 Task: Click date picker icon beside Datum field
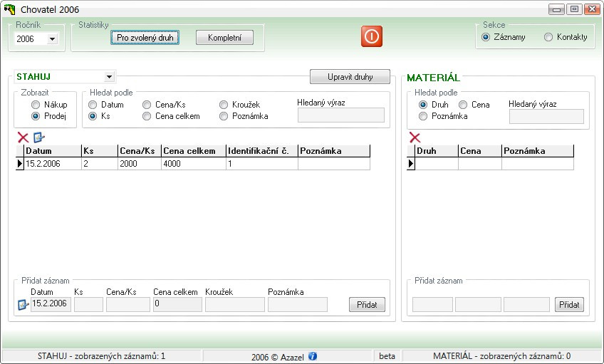[23, 305]
